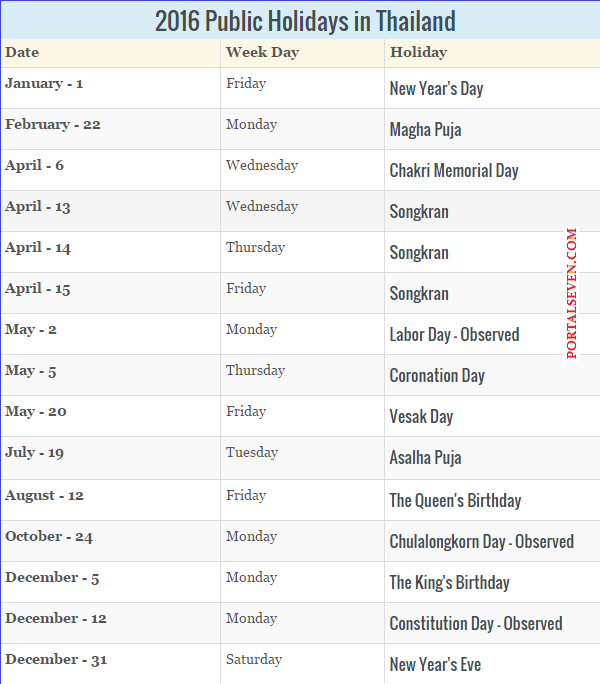The image size is (600, 684).
Task: Open the Magha Puja holiday entry
Action: 425,130
